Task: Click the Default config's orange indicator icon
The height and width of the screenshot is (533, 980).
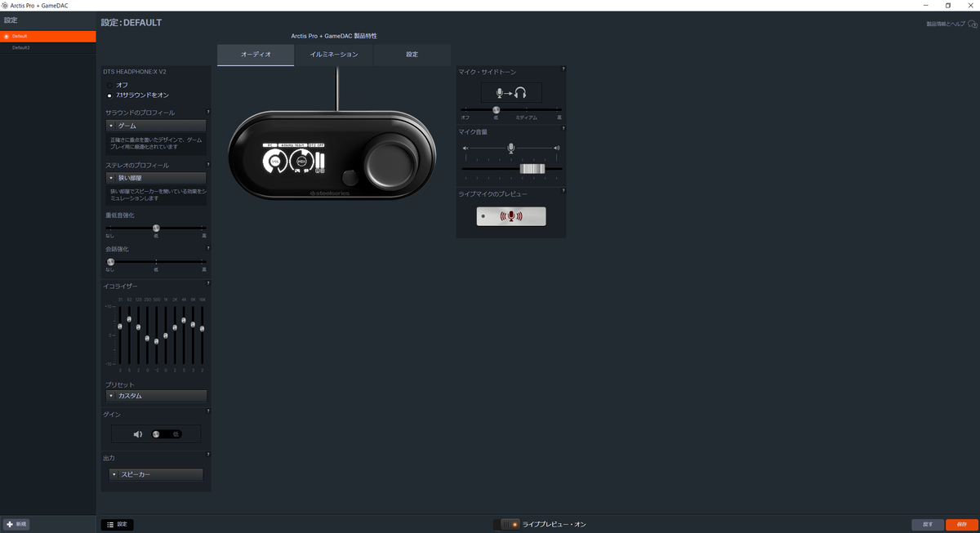Action: (x=7, y=36)
